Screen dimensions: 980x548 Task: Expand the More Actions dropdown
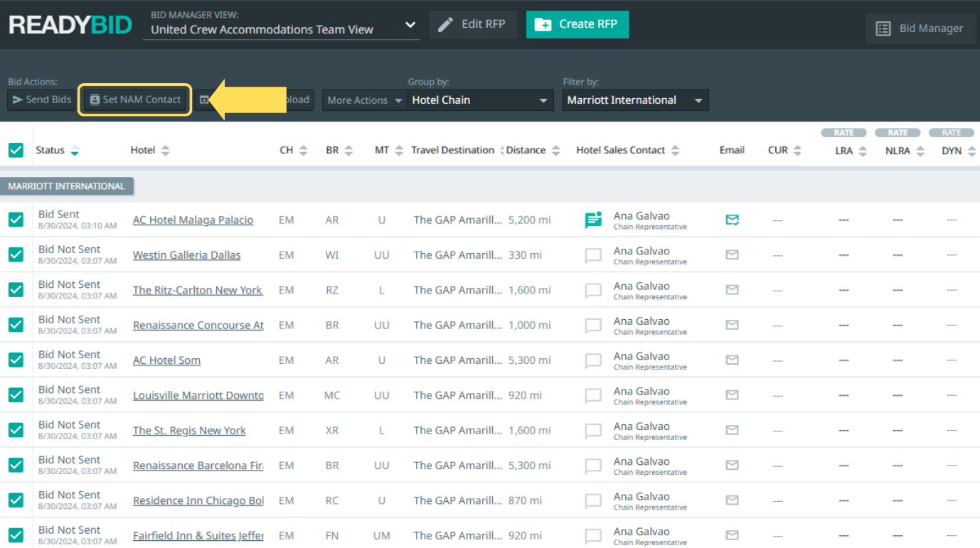point(363,100)
